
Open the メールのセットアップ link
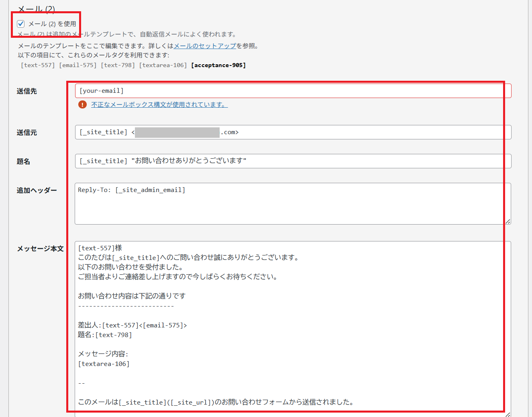pyautogui.click(x=205, y=46)
